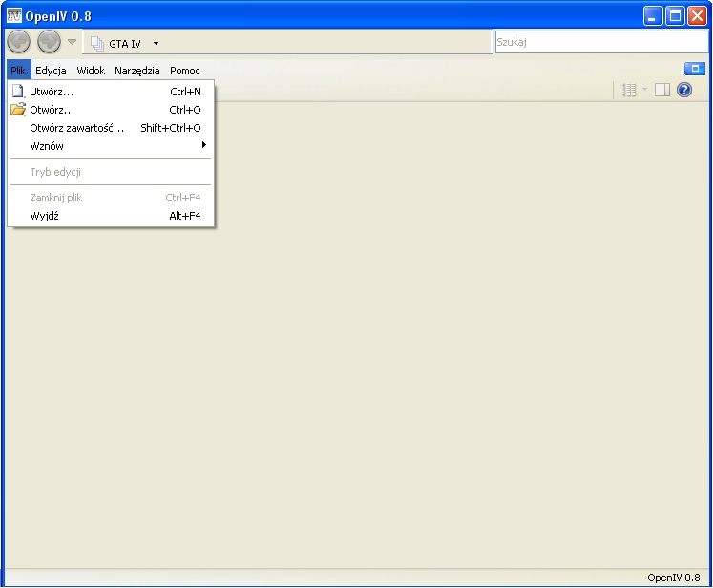713x588 pixels.
Task: Focus the Szukaj search field
Action: 601,42
